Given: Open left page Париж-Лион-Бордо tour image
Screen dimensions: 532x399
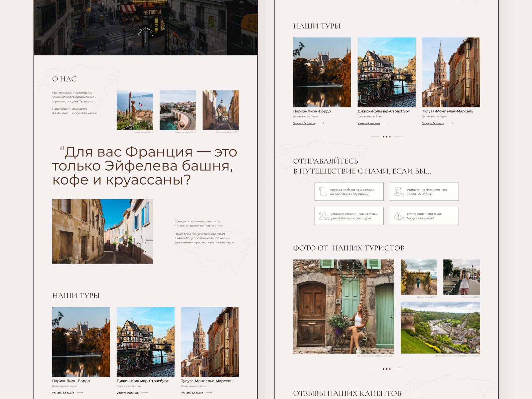Looking at the screenshot, I should (x=81, y=342).
